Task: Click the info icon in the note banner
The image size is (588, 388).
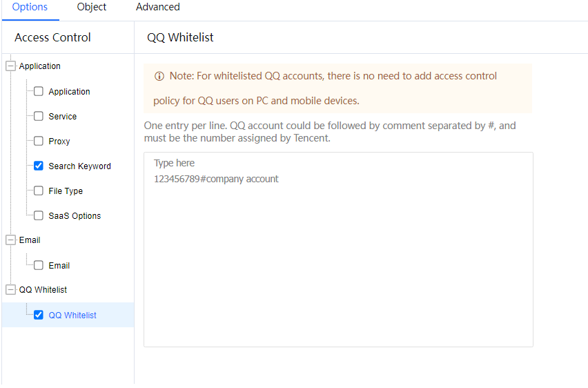Action: [159, 76]
